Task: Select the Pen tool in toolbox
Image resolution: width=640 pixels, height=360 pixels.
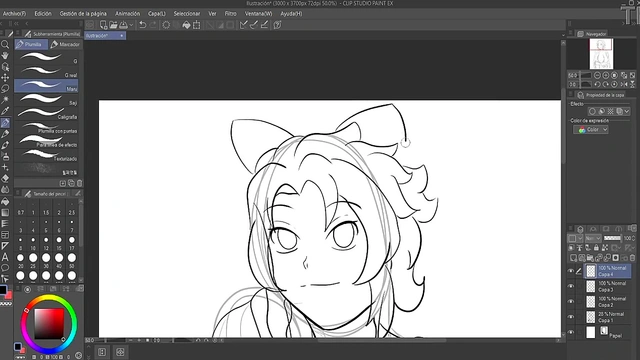Action: click(x=5, y=122)
